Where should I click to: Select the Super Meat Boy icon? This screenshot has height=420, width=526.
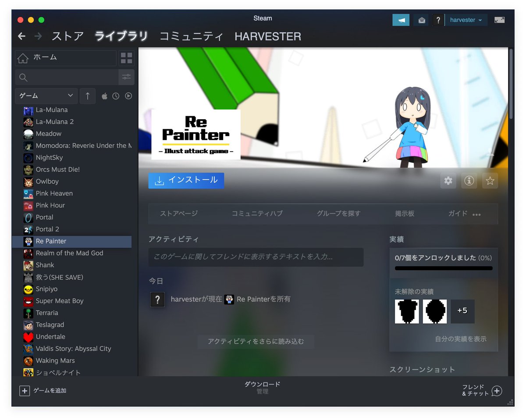[x=28, y=301]
